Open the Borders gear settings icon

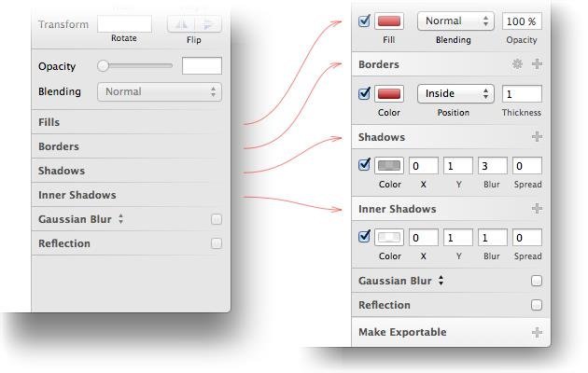pyautogui.click(x=517, y=64)
